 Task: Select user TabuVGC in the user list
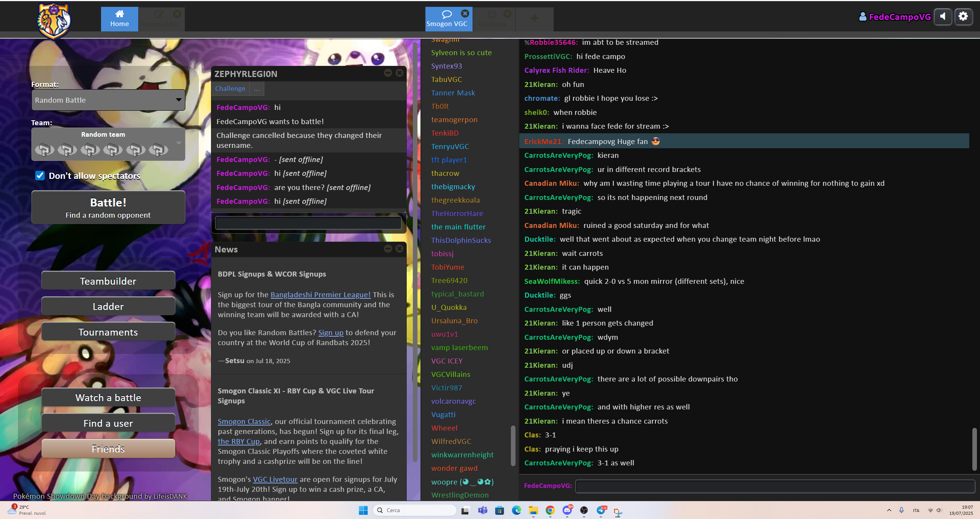click(447, 79)
